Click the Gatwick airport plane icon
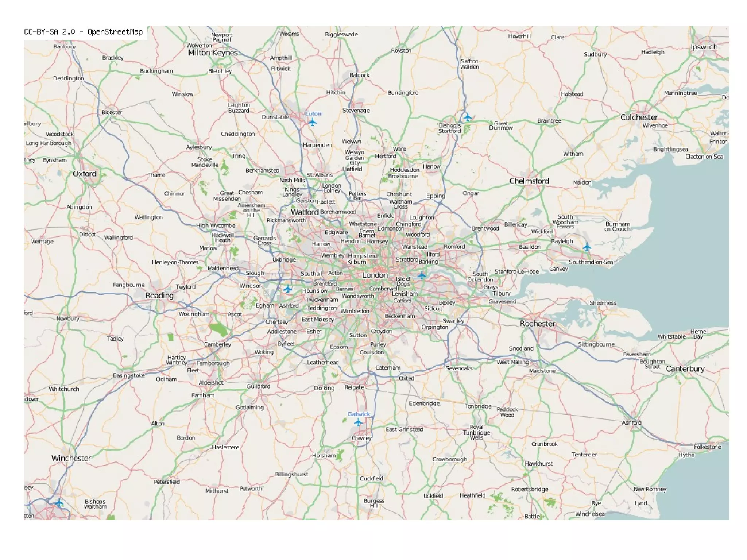 click(x=359, y=422)
